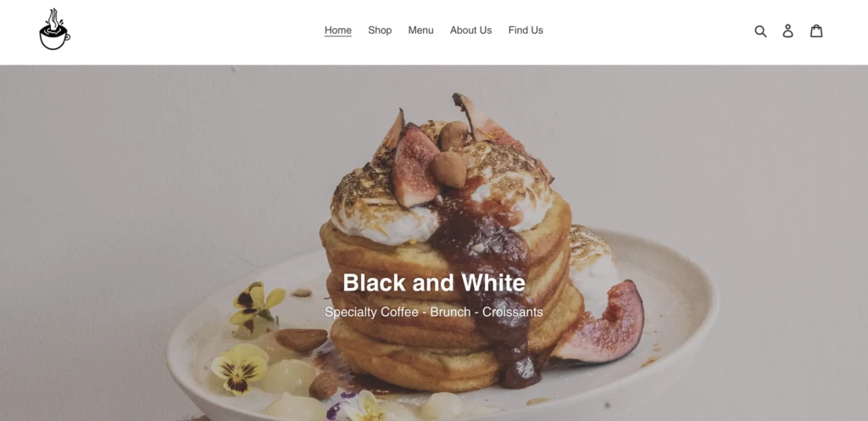868x421 pixels.
Task: Click the upper yellow-purple pansy near the plate's left rim
Action: click(x=256, y=306)
